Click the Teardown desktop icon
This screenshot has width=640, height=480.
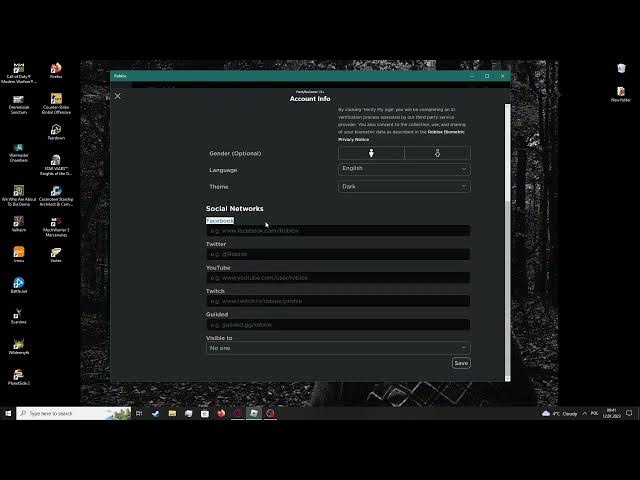pyautogui.click(x=56, y=132)
